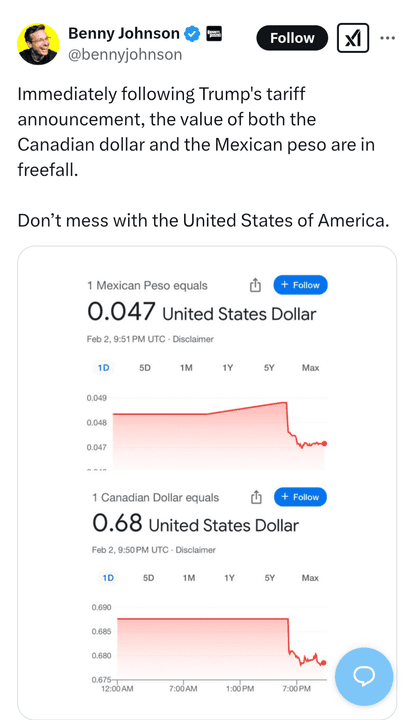This screenshot has width=414, height=720.
Task: Select 1D range on Mexican Peso chart
Action: 104,368
